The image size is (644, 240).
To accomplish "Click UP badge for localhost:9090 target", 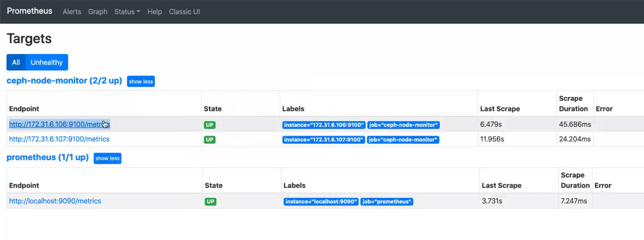I will point(211,202).
